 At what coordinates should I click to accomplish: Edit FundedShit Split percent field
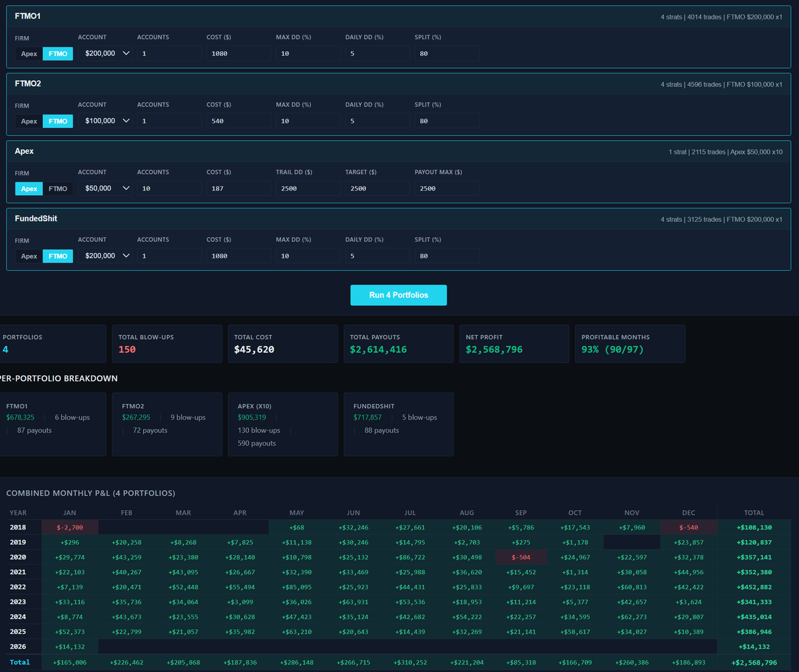447,255
